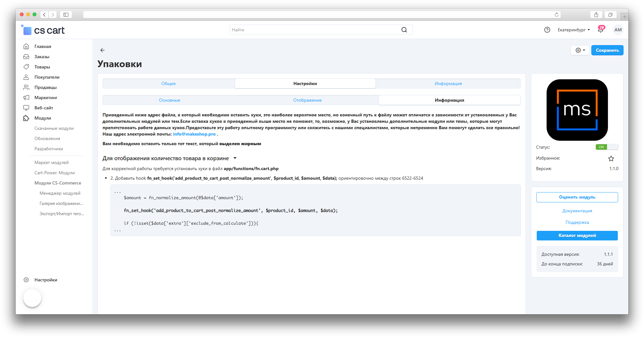
Task: Collapse the cart quantity display section
Action: [x=235, y=158]
